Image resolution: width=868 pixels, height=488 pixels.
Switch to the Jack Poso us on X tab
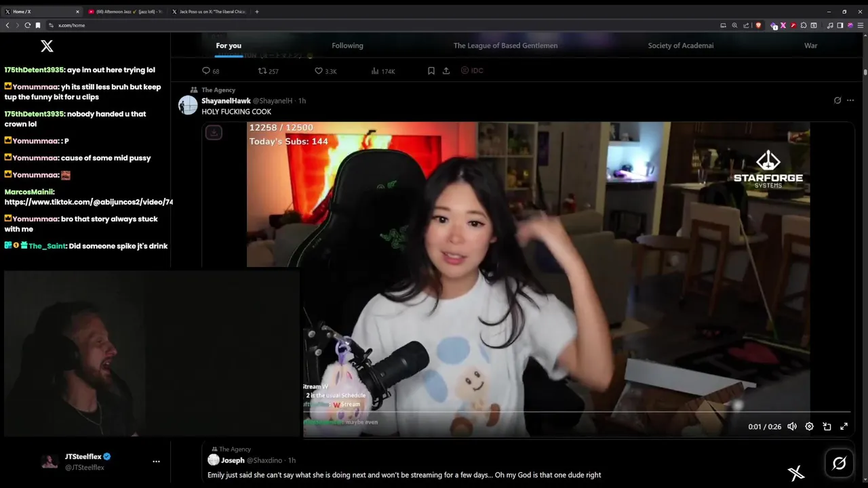coord(209,12)
